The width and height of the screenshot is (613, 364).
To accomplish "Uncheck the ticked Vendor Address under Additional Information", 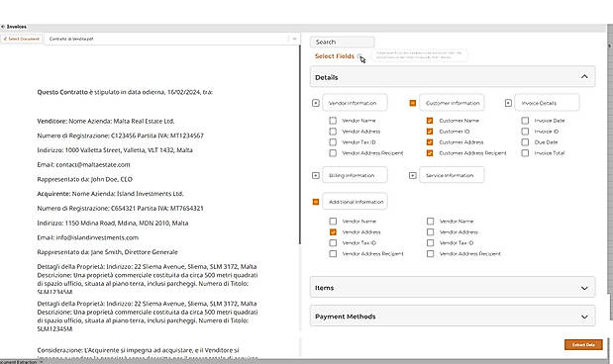I will click(x=333, y=232).
